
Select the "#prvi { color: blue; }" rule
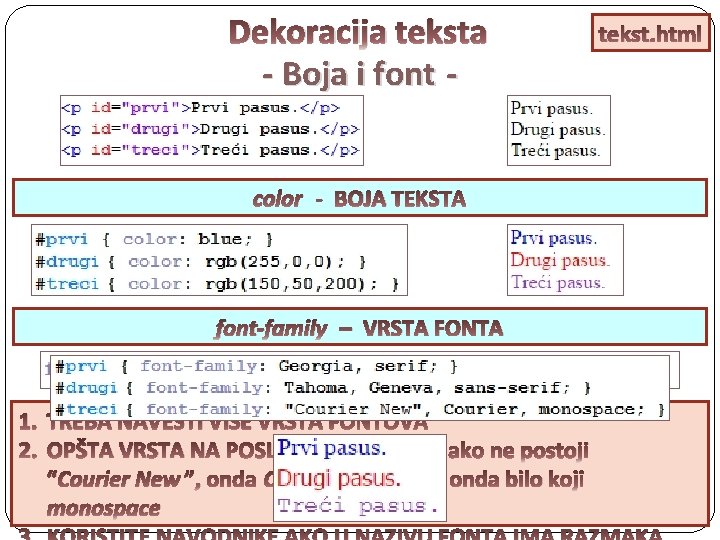click(x=154, y=239)
